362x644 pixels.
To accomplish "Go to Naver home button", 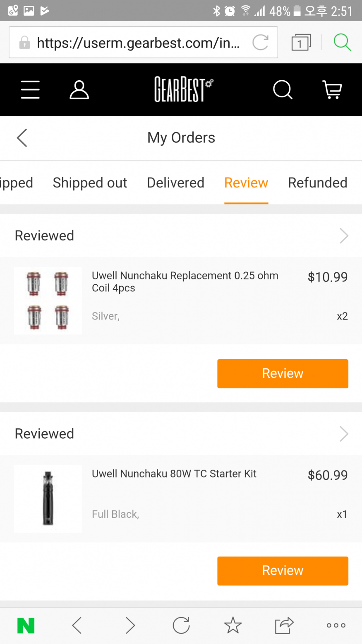I will point(26,625).
